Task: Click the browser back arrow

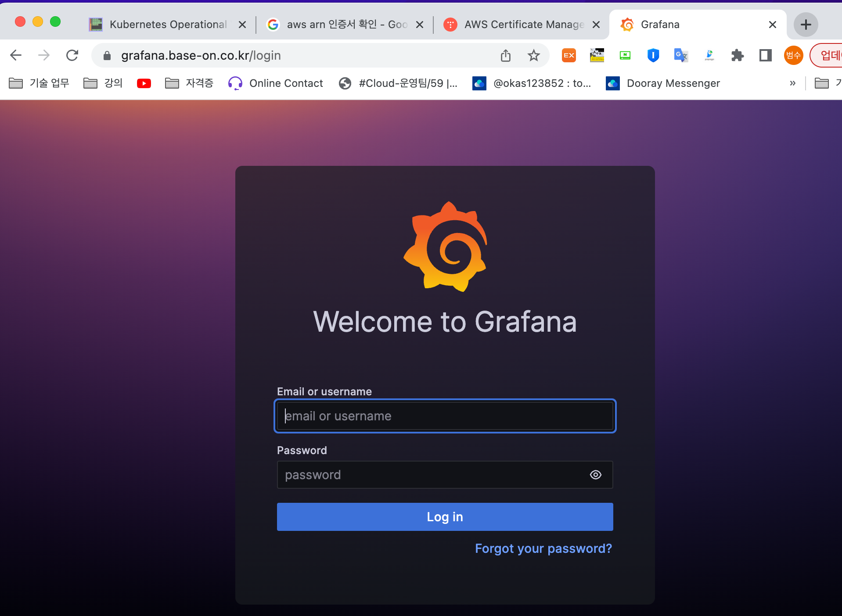Action: tap(16, 55)
